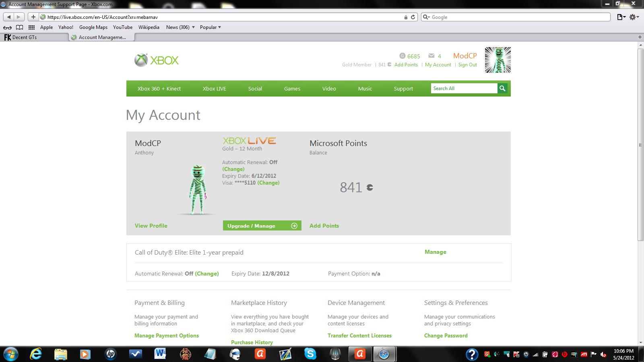Image resolution: width=644 pixels, height=362 pixels.
Task: Open the Action Center flag icon in tray
Action: coord(593,354)
